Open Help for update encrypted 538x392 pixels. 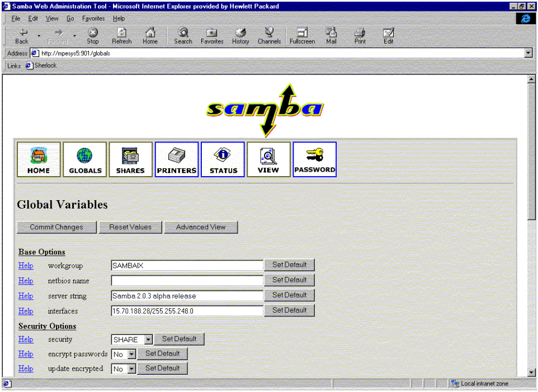tap(26, 369)
